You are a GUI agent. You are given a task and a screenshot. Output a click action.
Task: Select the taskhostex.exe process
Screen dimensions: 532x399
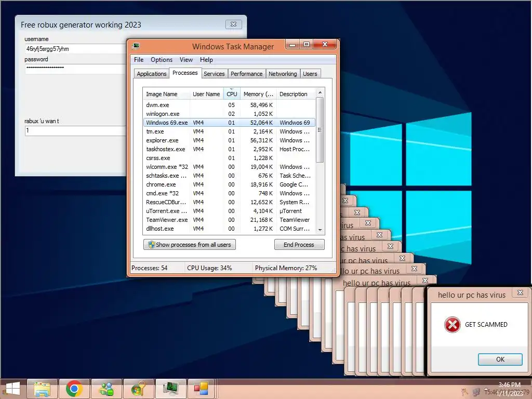(229, 149)
